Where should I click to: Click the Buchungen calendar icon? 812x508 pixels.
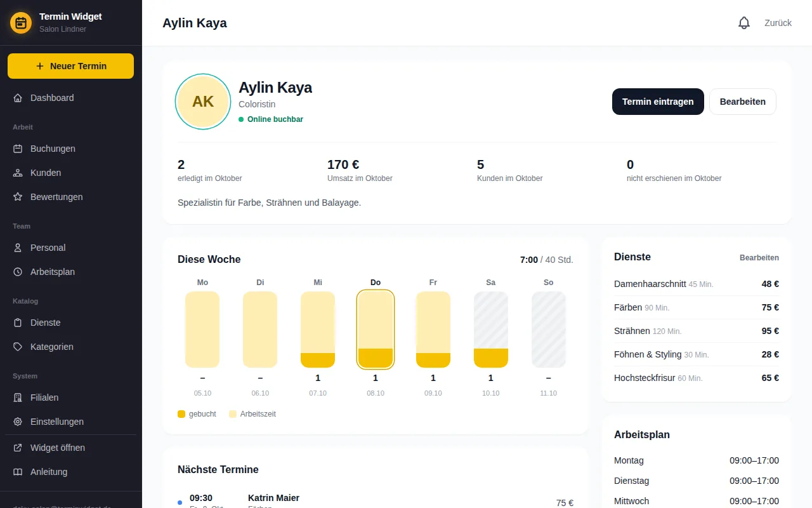pos(18,149)
